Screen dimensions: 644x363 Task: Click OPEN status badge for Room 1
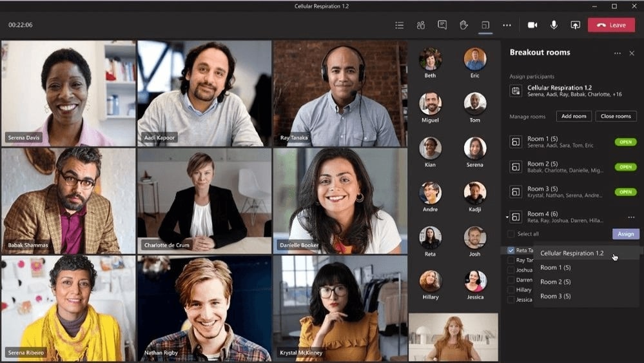[625, 142]
